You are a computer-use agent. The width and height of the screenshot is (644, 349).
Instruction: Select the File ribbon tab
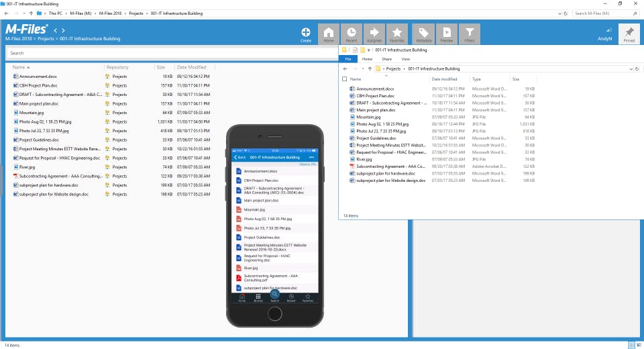click(x=348, y=59)
